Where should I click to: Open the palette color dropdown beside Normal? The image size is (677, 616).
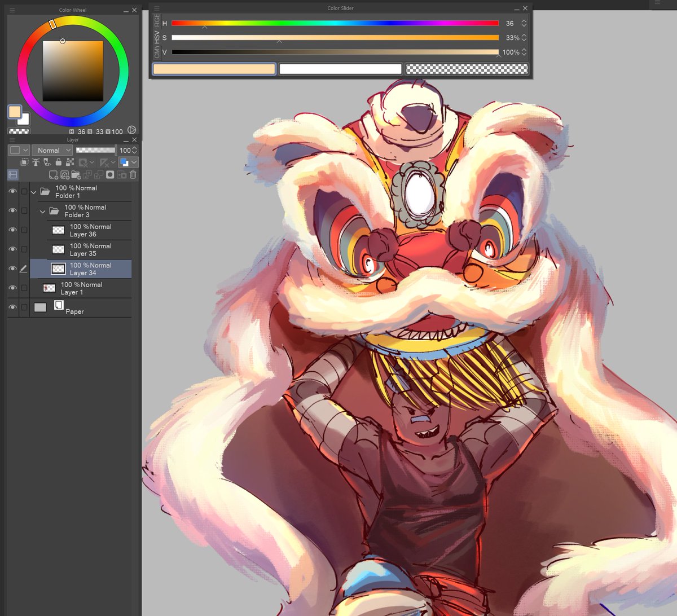19,150
